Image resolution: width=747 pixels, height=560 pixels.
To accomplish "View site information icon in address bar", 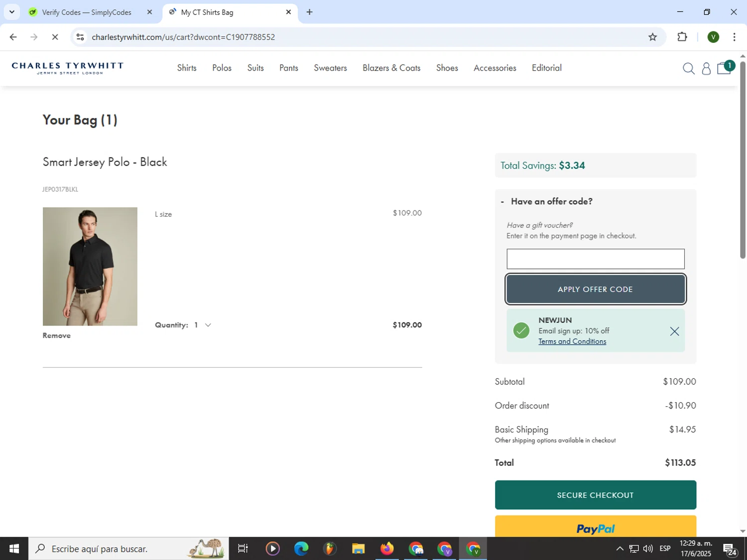I will [x=80, y=37].
